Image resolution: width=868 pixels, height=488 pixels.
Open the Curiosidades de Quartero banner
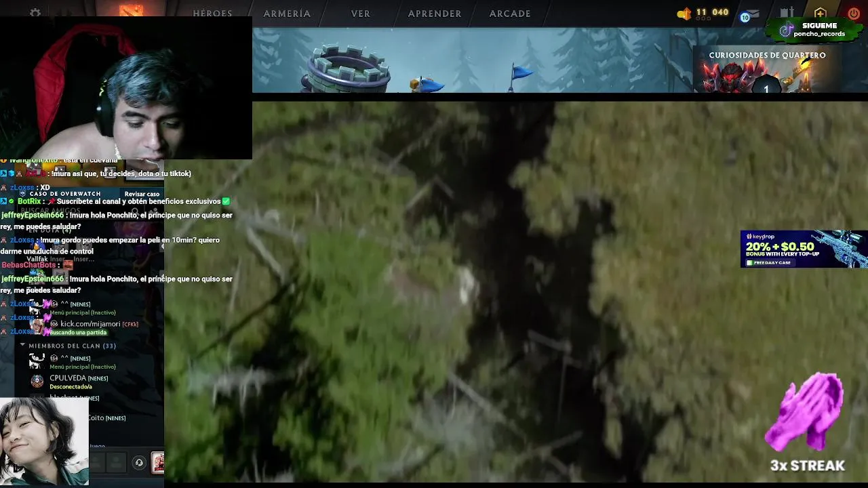point(767,70)
